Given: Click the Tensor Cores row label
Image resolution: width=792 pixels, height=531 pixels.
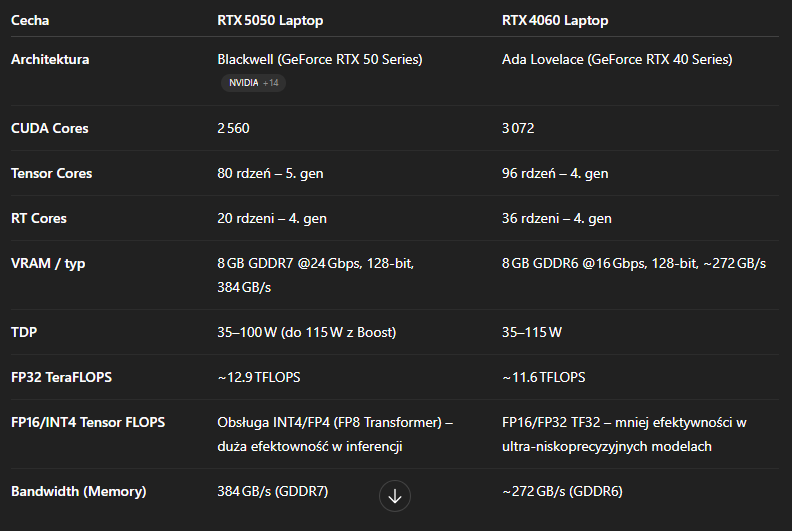Looking at the screenshot, I should pyautogui.click(x=51, y=173).
